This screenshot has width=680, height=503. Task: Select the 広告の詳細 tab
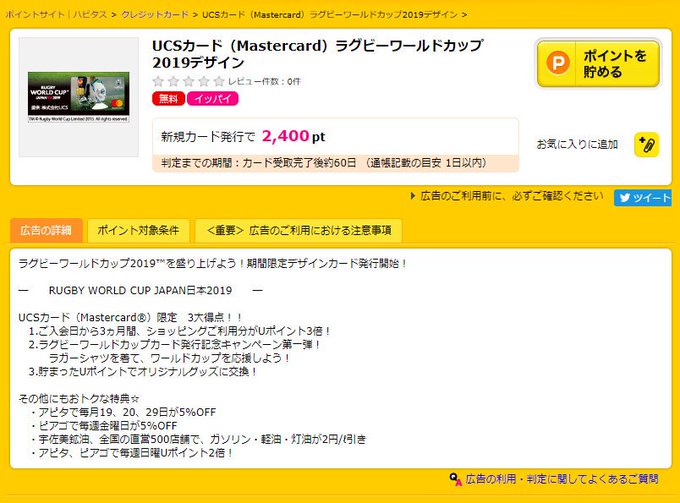46,230
